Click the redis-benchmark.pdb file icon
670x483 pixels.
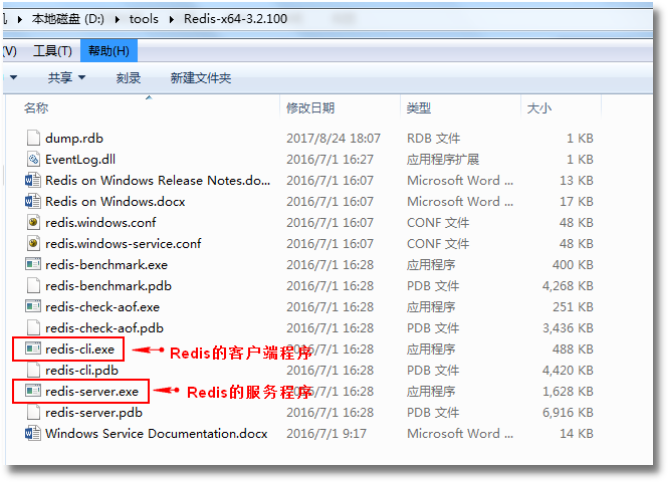click(x=33, y=286)
